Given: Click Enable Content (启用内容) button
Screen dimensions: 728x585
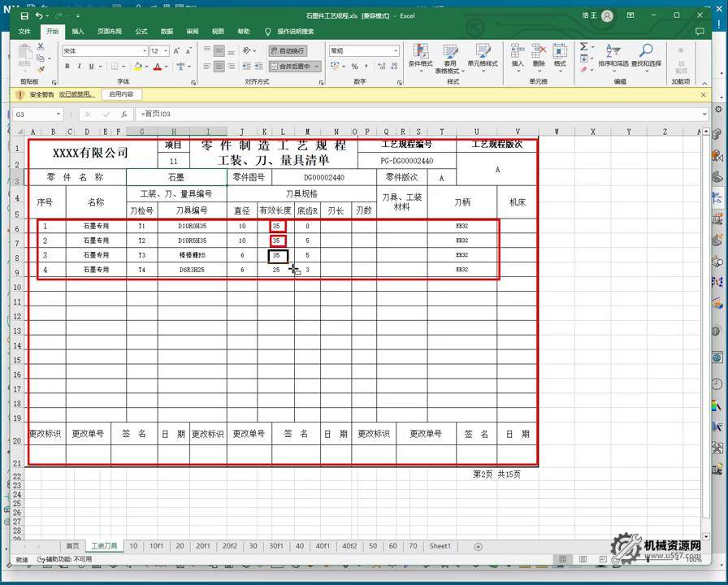Looking at the screenshot, I should coord(121,94).
